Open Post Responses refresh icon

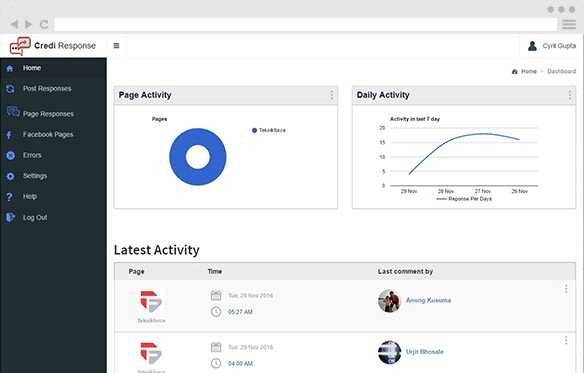pyautogui.click(x=10, y=89)
